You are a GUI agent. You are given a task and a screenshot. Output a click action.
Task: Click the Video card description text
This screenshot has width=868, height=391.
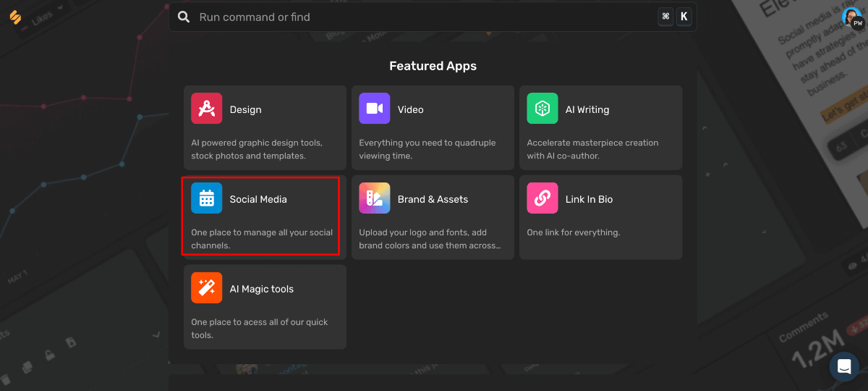pyautogui.click(x=427, y=149)
